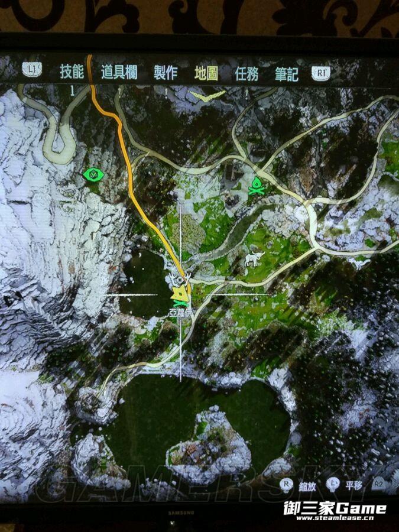399x532 pixels.
Task: Go to the 任務 missions tab
Action: (x=246, y=73)
